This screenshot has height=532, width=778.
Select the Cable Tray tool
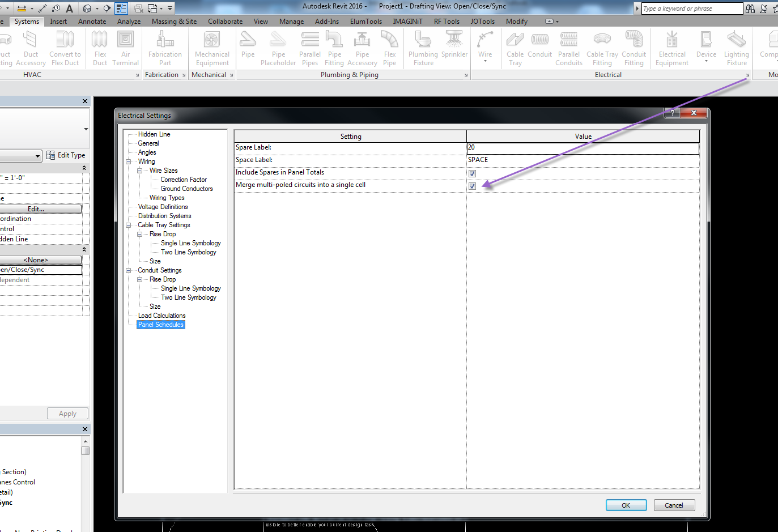[x=515, y=48]
